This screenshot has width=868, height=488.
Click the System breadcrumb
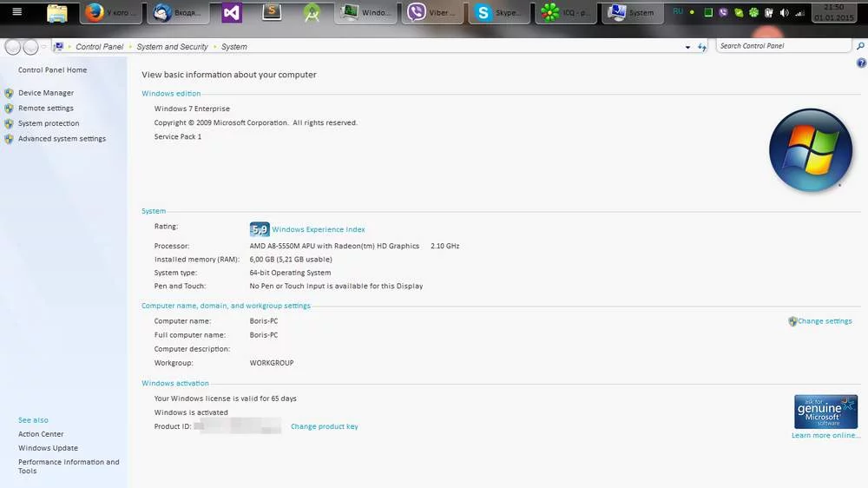click(234, 47)
